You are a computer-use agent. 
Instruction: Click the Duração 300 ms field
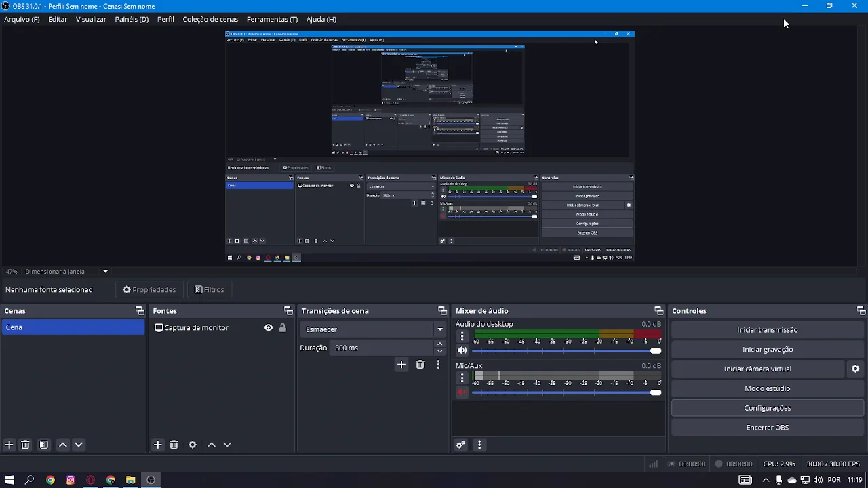click(383, 348)
